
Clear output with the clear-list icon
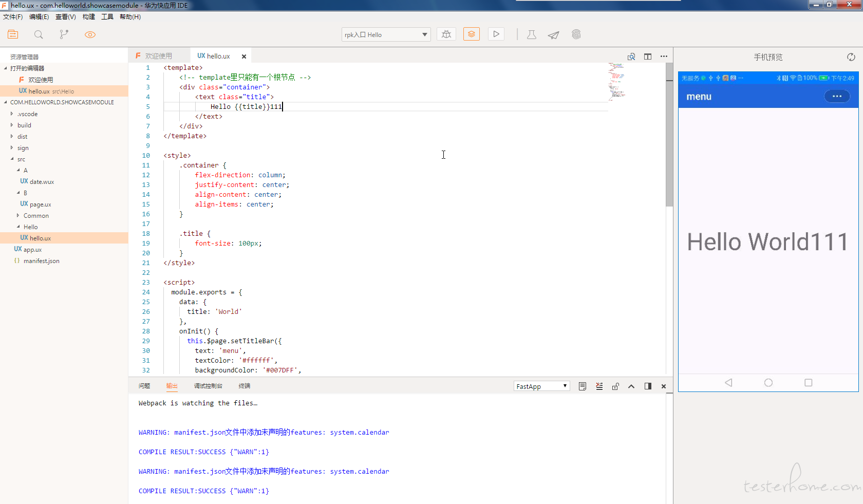[x=599, y=386]
